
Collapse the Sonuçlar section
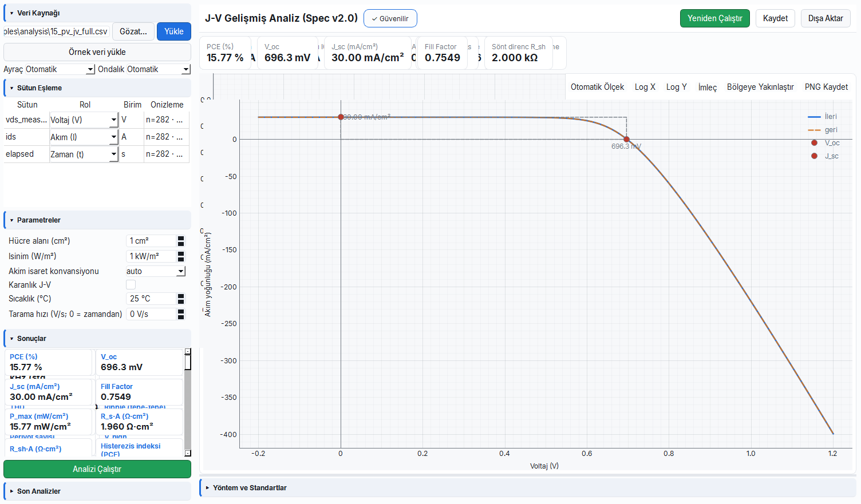click(97, 338)
